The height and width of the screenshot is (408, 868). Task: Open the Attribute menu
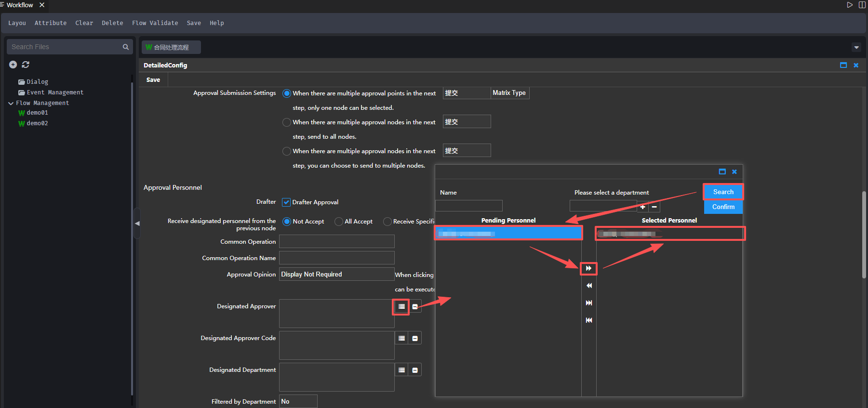tap(51, 23)
